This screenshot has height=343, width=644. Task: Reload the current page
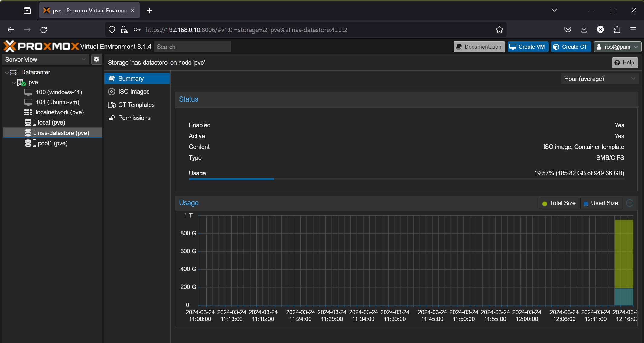point(44,30)
